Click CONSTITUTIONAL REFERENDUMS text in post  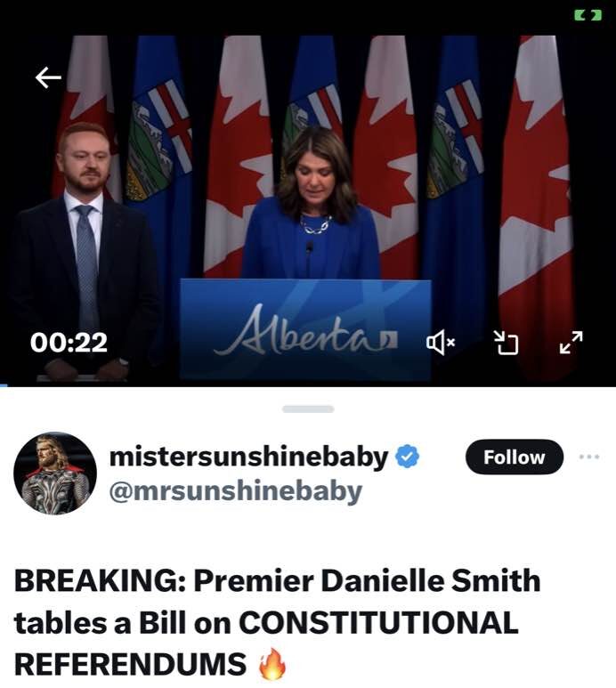pos(266,643)
